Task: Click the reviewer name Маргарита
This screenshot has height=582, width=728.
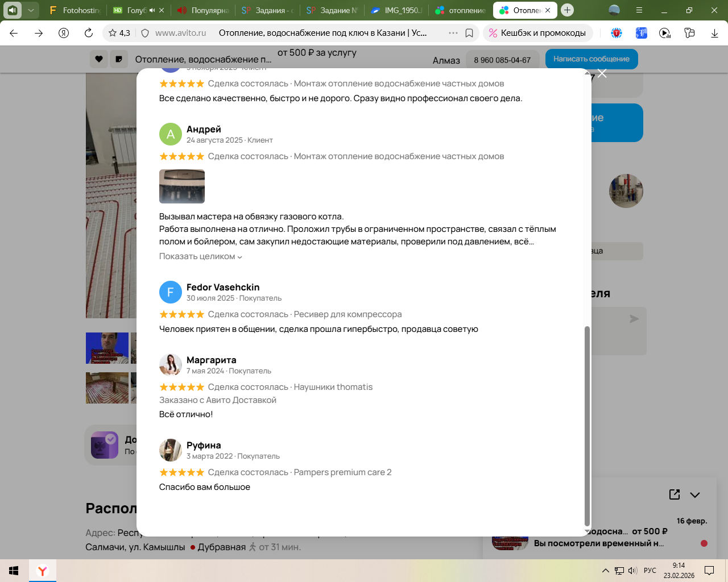Action: [212, 360]
